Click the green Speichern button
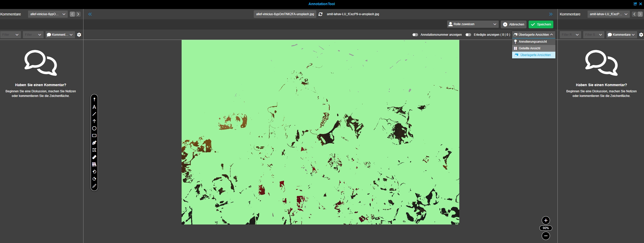Viewport: 644px width, 243px height. coord(541,24)
